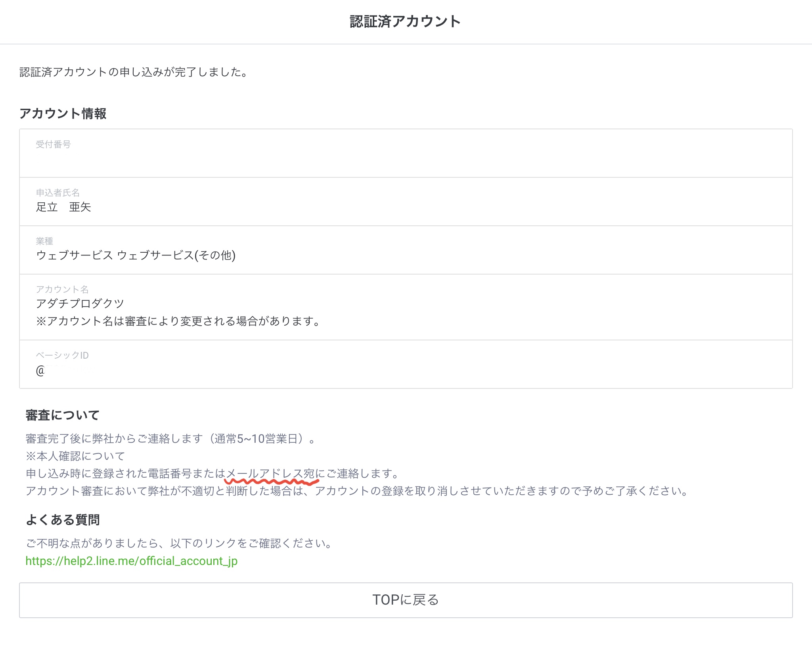Click the アカウント名 label
The image size is (812, 657).
tap(62, 290)
